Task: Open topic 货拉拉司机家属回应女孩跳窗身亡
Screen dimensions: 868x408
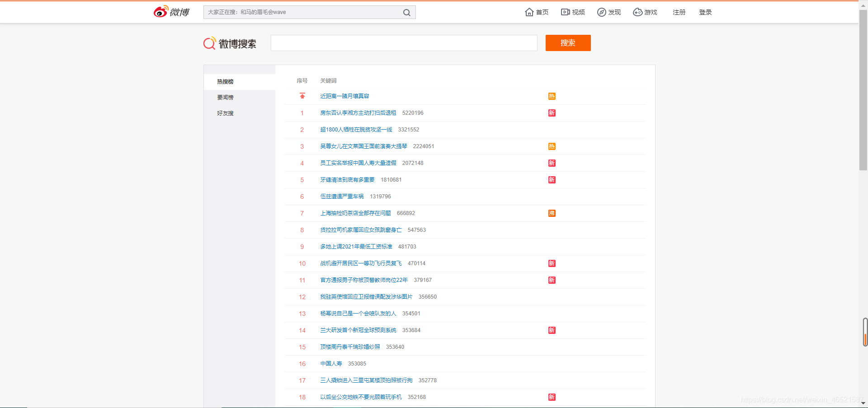Action: pyautogui.click(x=361, y=230)
